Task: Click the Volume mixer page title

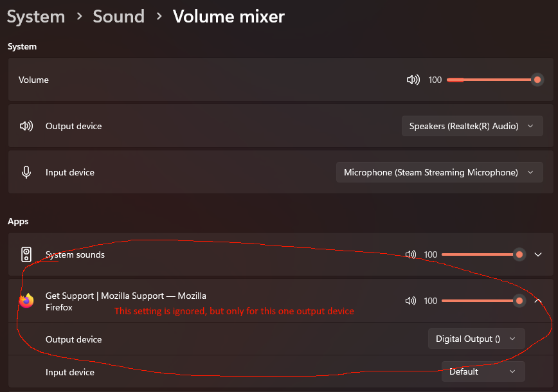Action: (228, 16)
